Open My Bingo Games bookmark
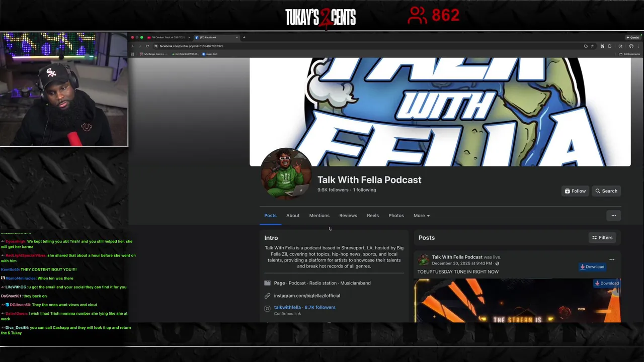 click(154, 54)
